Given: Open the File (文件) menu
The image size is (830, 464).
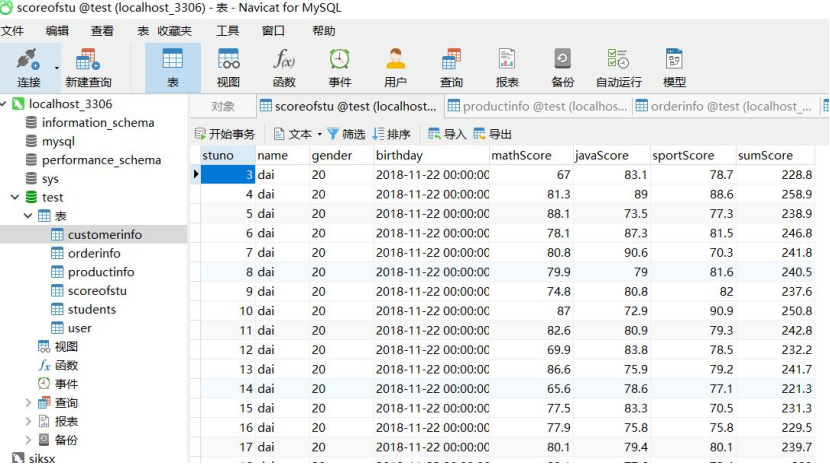Looking at the screenshot, I should click(x=12, y=31).
